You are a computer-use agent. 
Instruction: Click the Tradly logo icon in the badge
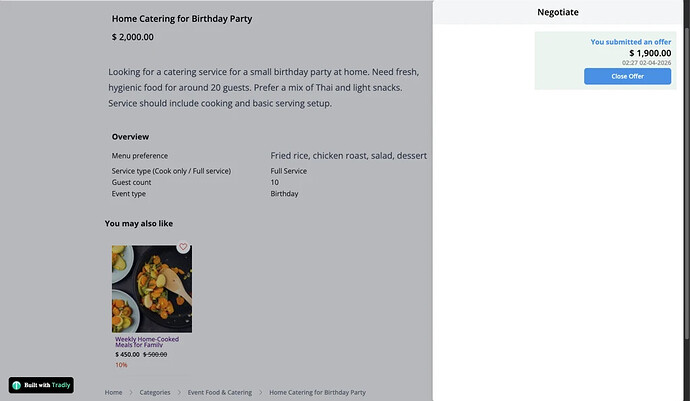tap(18, 385)
